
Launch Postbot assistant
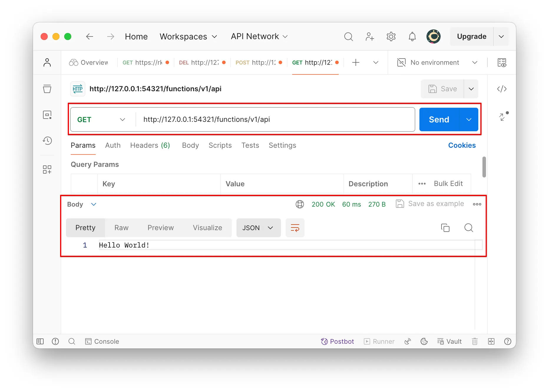pyautogui.click(x=337, y=341)
